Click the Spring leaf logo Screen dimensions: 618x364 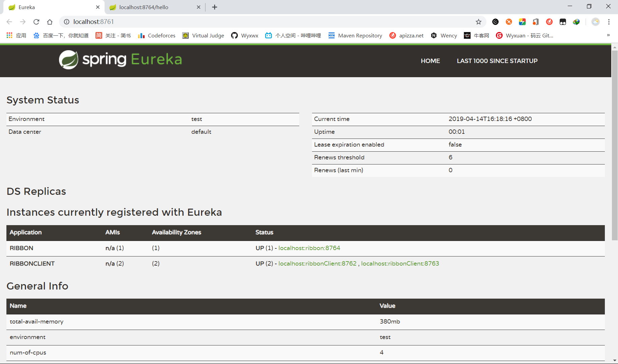(x=68, y=60)
